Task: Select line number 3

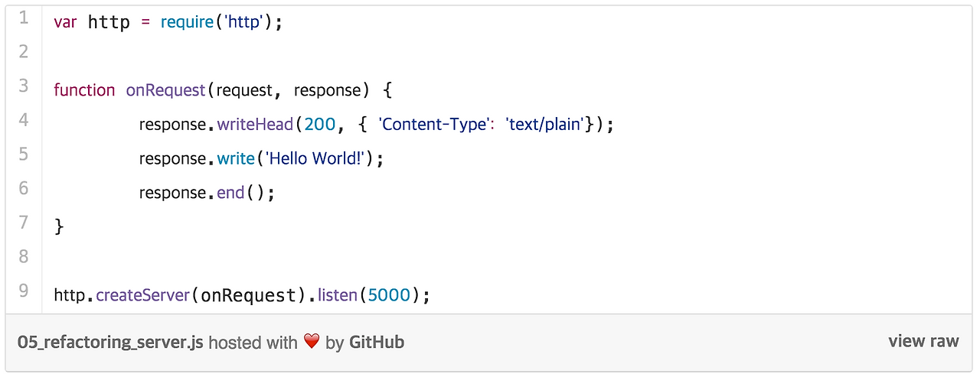Action: (24, 85)
